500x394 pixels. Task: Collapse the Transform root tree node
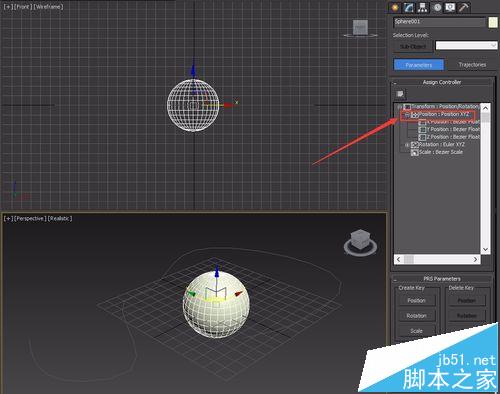399,107
